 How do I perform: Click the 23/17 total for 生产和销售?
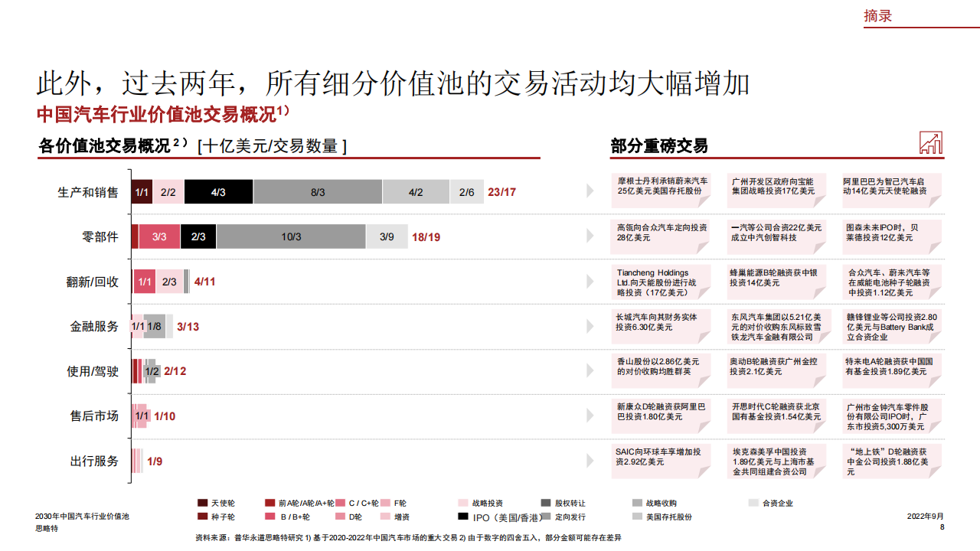coord(501,192)
